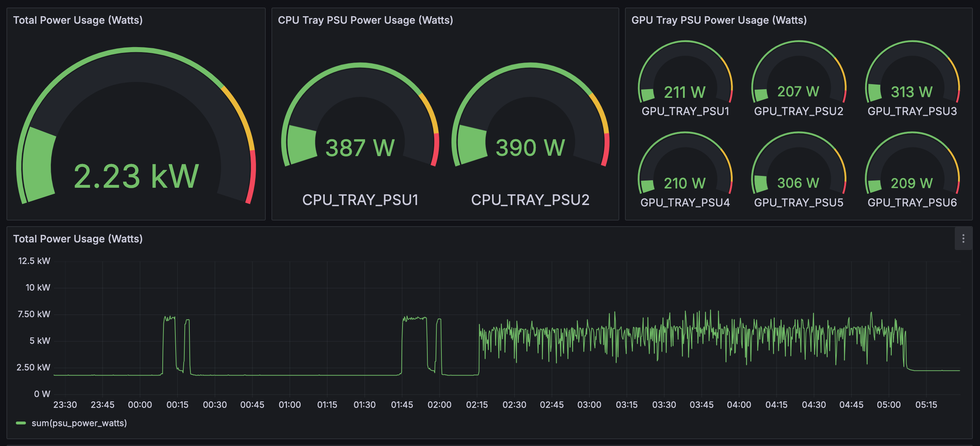Click the 387 W gauge value
980x446 pixels.
tap(360, 147)
